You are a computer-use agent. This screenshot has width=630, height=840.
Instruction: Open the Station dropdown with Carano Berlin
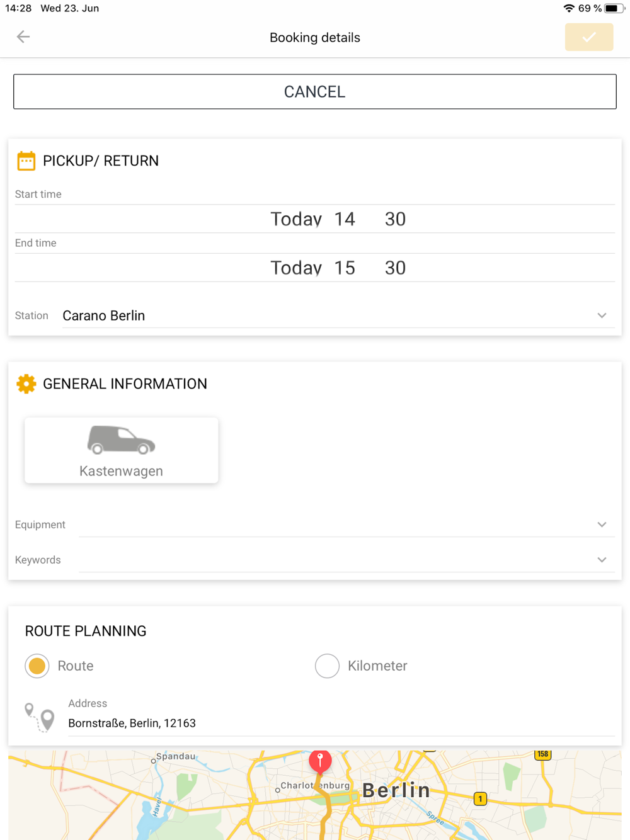tap(334, 315)
